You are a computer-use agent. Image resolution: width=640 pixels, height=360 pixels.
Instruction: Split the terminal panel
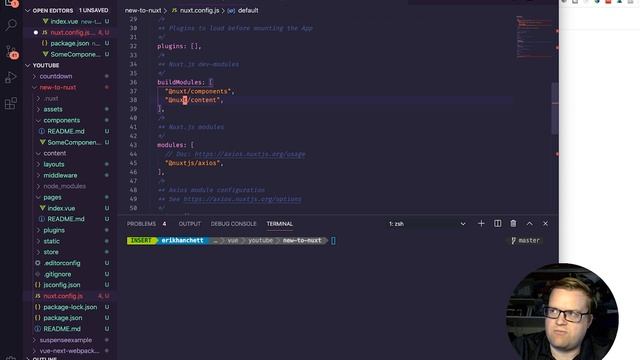click(498, 224)
